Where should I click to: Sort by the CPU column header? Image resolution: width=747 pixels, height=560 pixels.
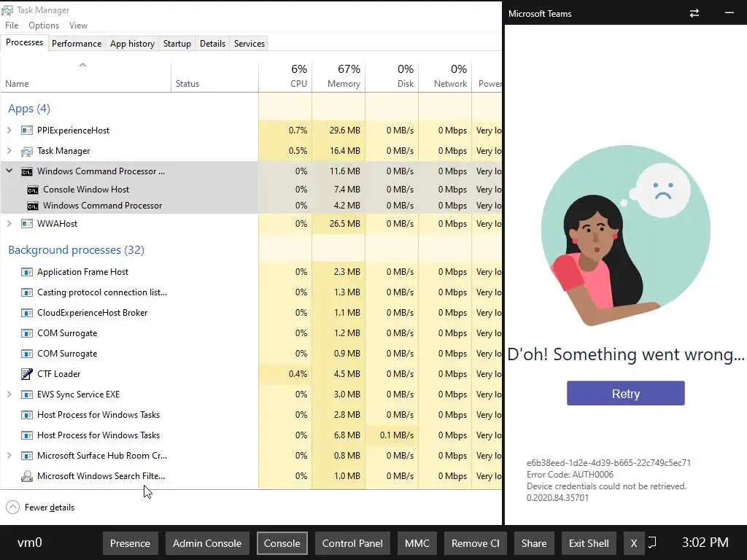285,76
